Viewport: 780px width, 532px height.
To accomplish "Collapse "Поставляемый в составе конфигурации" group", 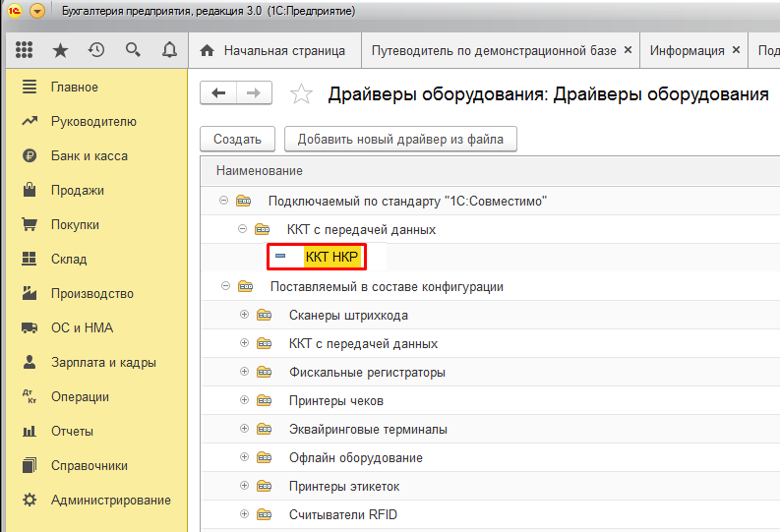I will click(224, 287).
